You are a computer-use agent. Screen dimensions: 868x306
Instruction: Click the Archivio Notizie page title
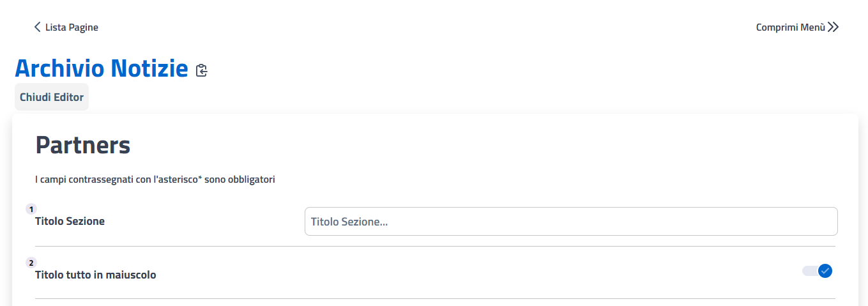(101, 68)
